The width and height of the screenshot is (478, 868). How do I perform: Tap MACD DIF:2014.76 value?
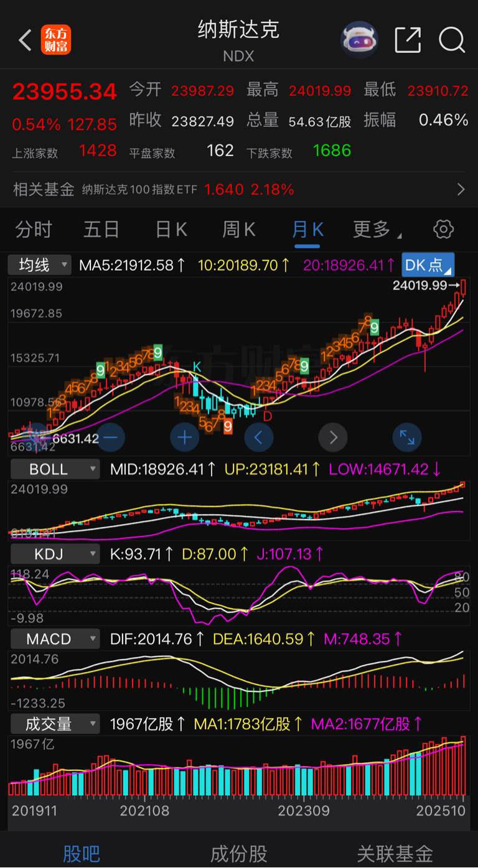(x=157, y=639)
